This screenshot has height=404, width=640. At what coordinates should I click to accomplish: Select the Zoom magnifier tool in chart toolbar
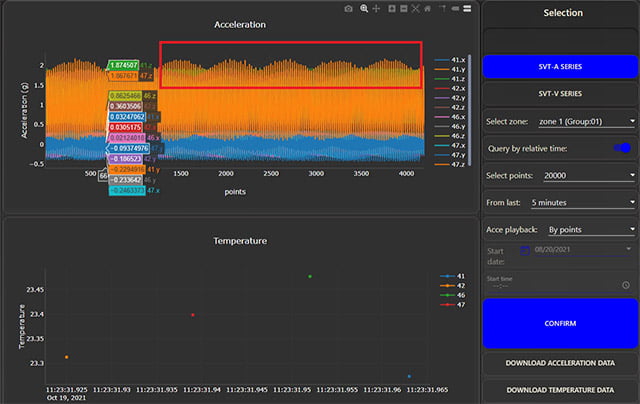click(363, 8)
